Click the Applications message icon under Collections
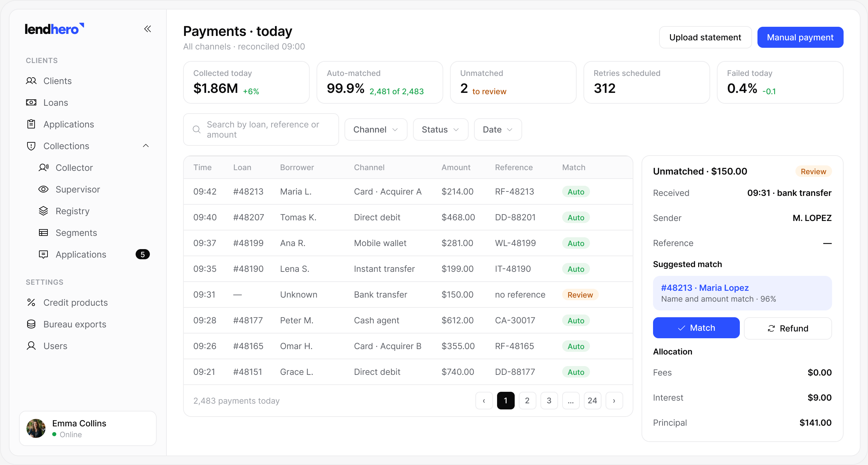 tap(43, 254)
